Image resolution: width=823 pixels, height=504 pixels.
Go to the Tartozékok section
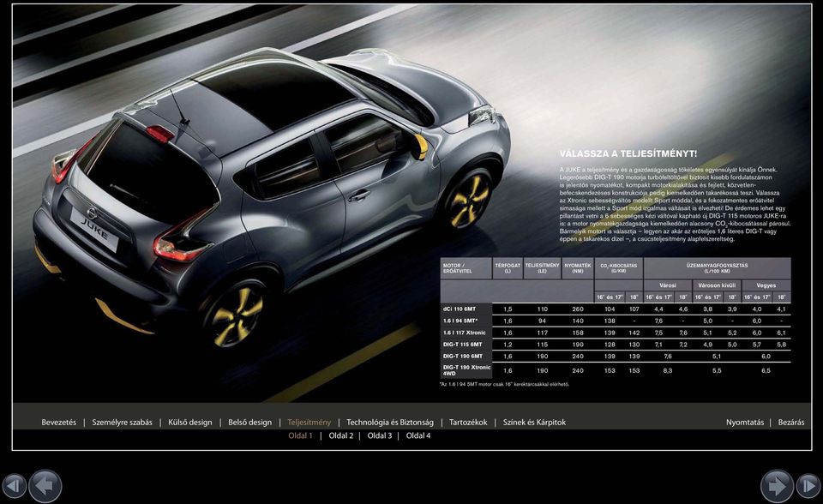click(x=468, y=422)
